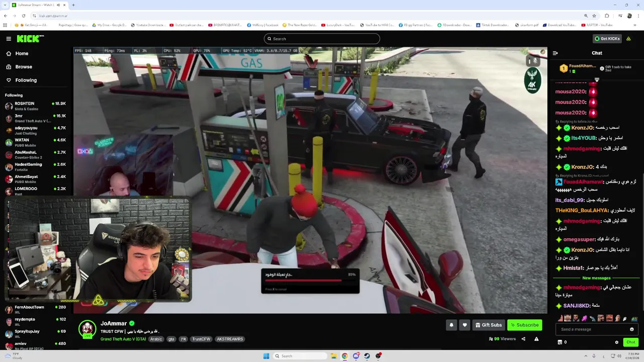
Task: Open AbuMashaL channel in Following list
Action: 35,154
